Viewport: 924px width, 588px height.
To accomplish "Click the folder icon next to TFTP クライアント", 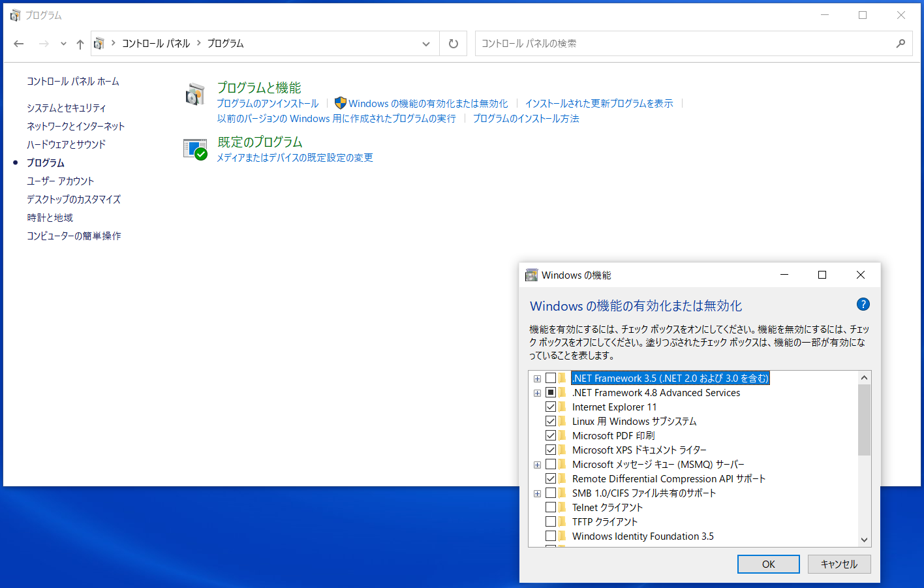I will click(x=563, y=521).
